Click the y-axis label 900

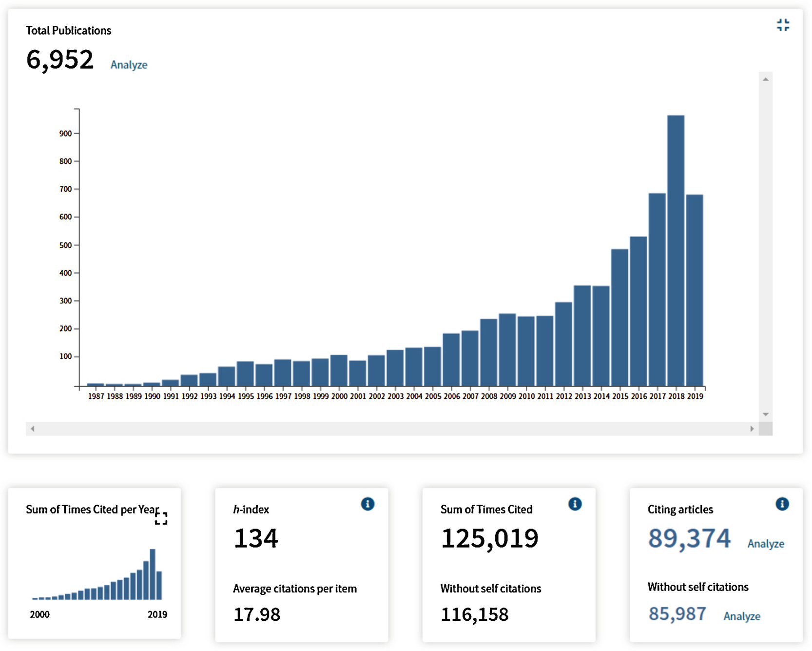65,134
